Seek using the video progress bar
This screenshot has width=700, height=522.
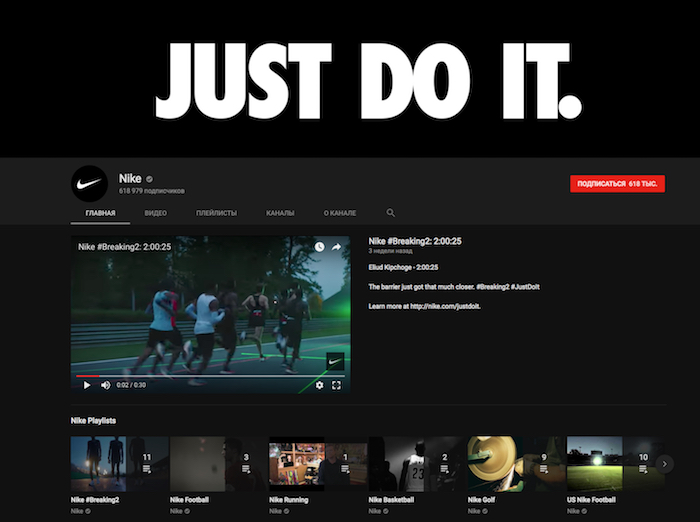[210, 376]
